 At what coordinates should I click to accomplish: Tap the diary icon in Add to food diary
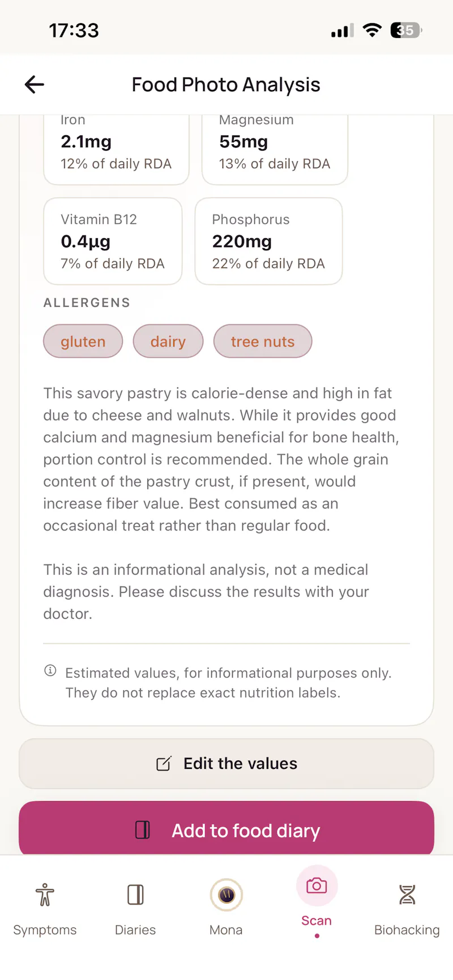pos(143,830)
